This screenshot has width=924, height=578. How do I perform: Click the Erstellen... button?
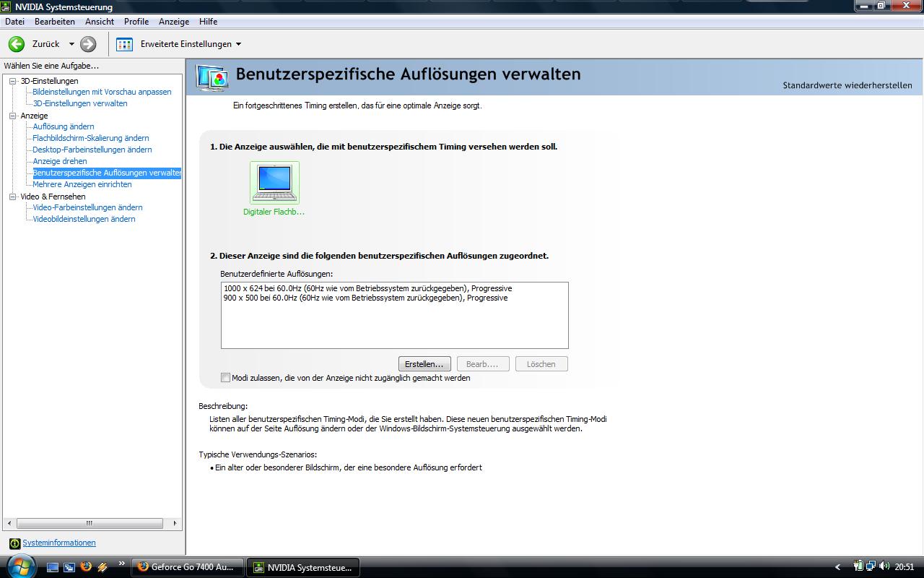point(424,364)
